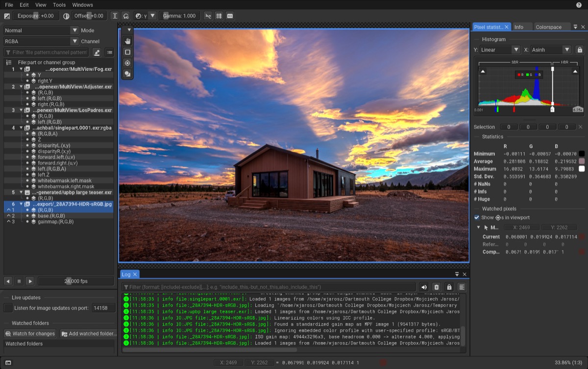Image resolution: width=588 pixels, height=369 pixels.
Task: Select the gainmap.(R,G,B) channel row
Action: tap(59, 222)
